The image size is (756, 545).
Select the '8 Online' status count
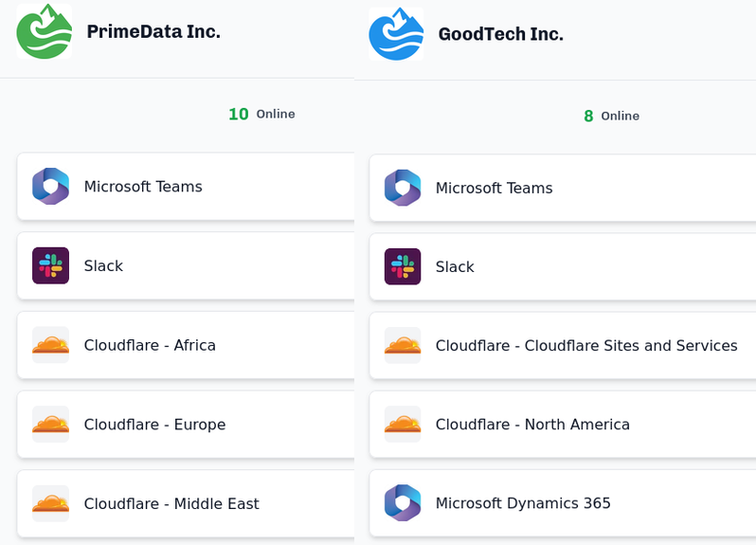(x=611, y=116)
